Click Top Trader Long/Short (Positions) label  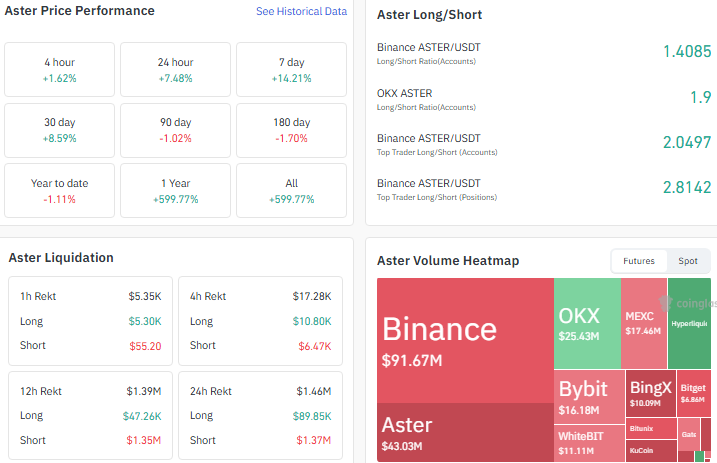pyautogui.click(x=437, y=197)
